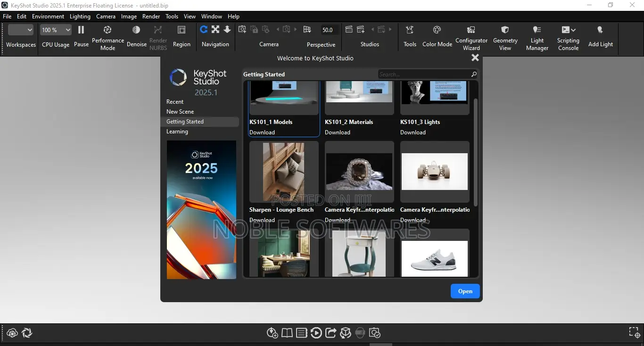Open the Light Manager
This screenshot has height=346, width=644.
point(537,38)
